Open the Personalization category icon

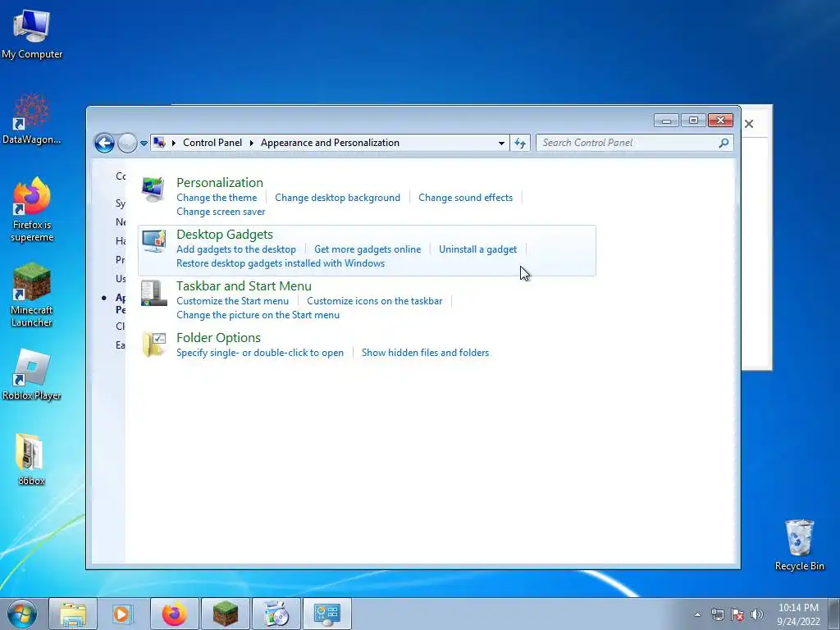coord(153,189)
